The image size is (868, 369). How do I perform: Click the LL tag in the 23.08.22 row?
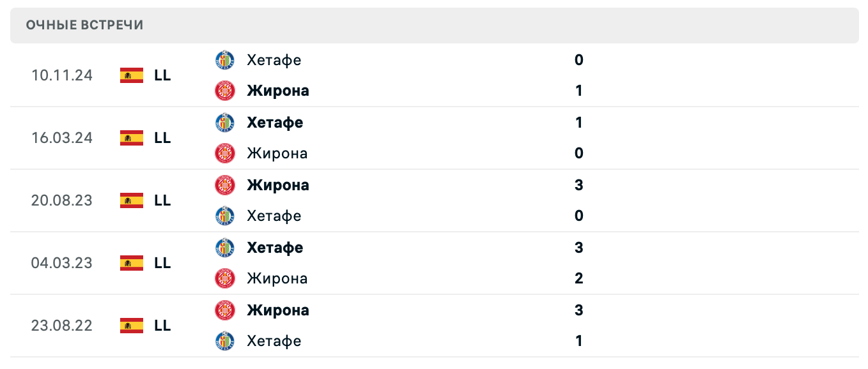tap(164, 326)
